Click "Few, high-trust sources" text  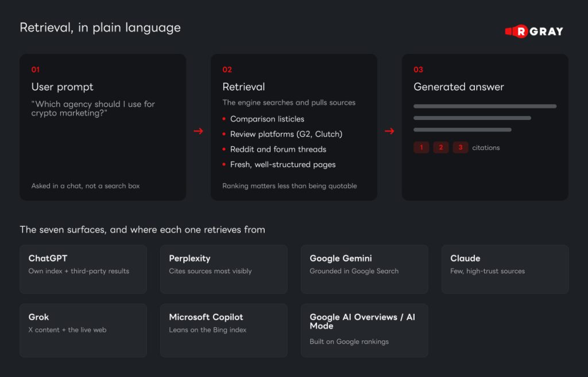488,271
